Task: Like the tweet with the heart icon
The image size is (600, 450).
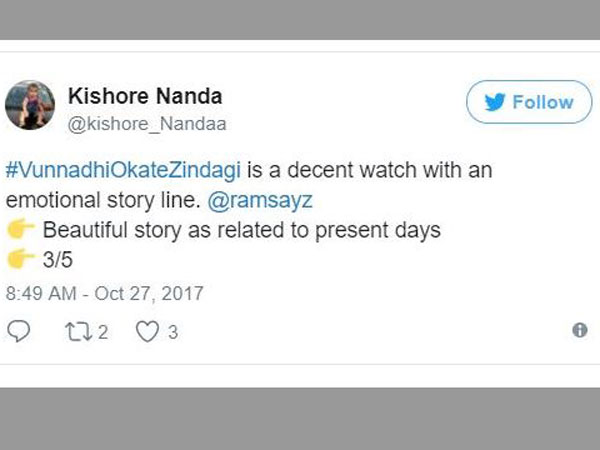Action: [x=148, y=331]
